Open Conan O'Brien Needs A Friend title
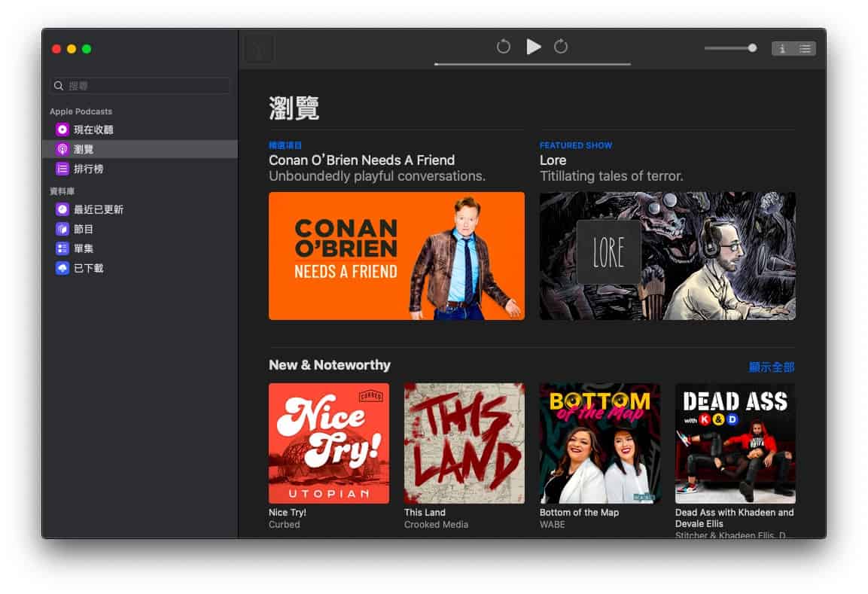Image resolution: width=868 pixels, height=594 pixels. click(x=361, y=160)
